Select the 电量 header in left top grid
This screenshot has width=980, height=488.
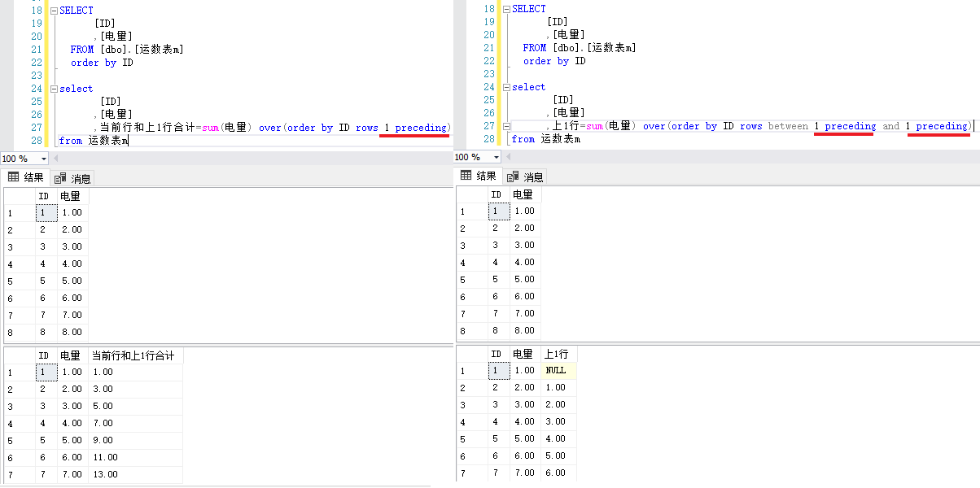point(72,196)
